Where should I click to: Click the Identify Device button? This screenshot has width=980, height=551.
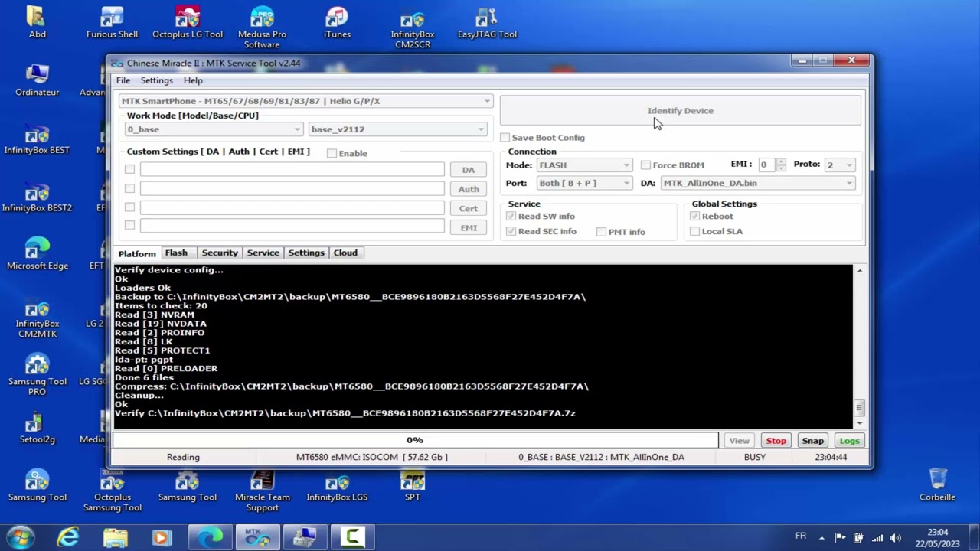[680, 111]
